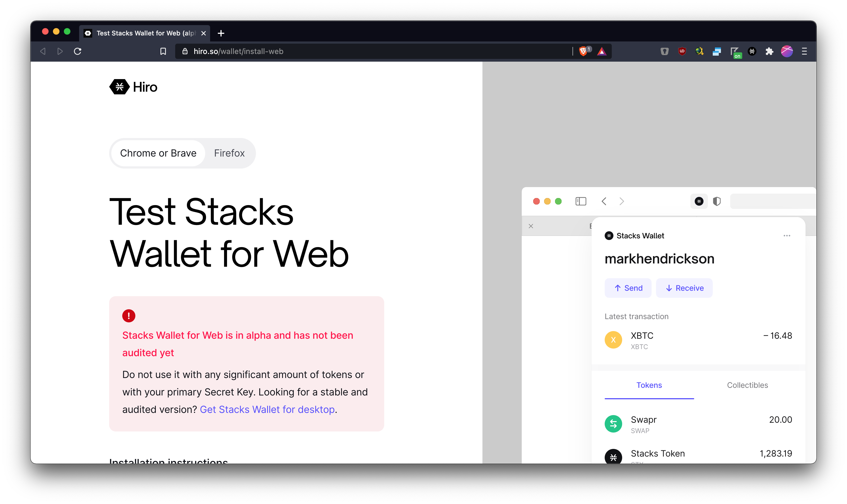The width and height of the screenshot is (847, 504).
Task: Click the "– 16.48" XBTC amount
Action: coord(777,336)
